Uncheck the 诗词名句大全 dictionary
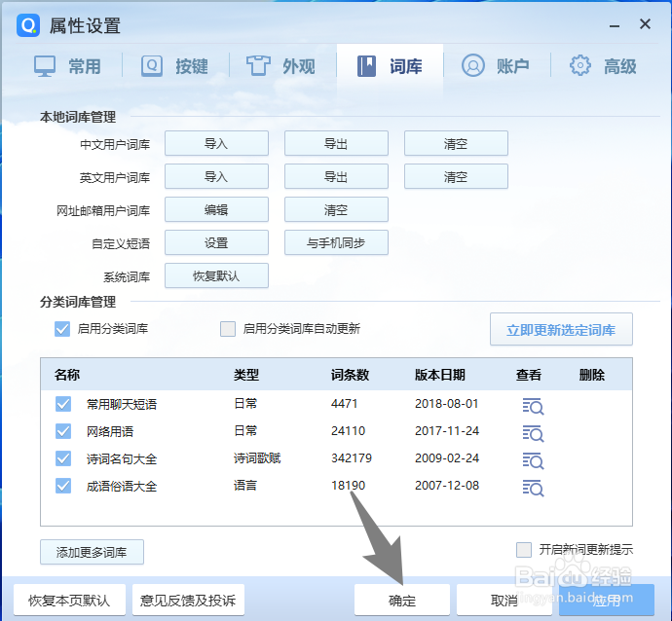Viewport: 672px width, 621px height. 63,458
